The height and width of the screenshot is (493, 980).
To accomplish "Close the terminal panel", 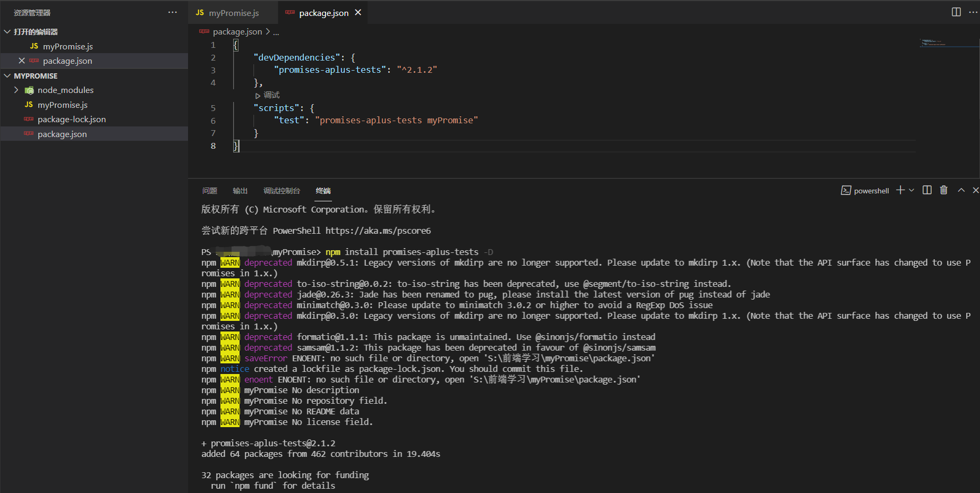I will click(975, 190).
